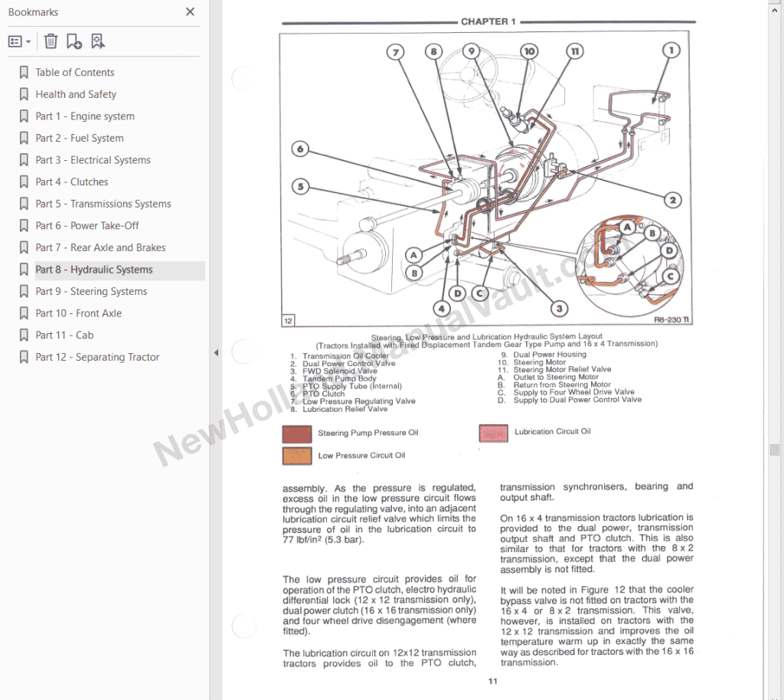The height and width of the screenshot is (700, 784).
Task: Jump to Part 9 - Steering Systems
Action: 91,292
